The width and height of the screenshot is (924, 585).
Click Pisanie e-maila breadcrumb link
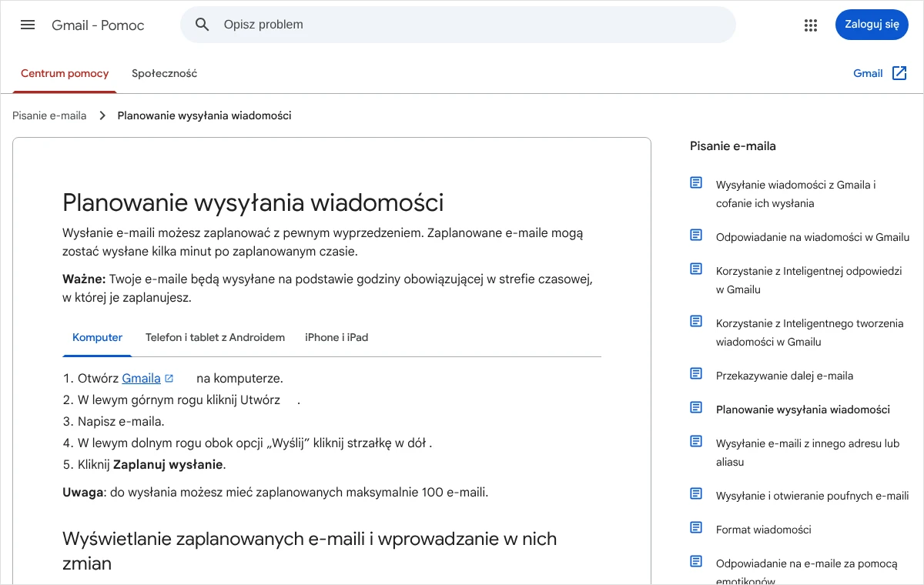(x=49, y=115)
